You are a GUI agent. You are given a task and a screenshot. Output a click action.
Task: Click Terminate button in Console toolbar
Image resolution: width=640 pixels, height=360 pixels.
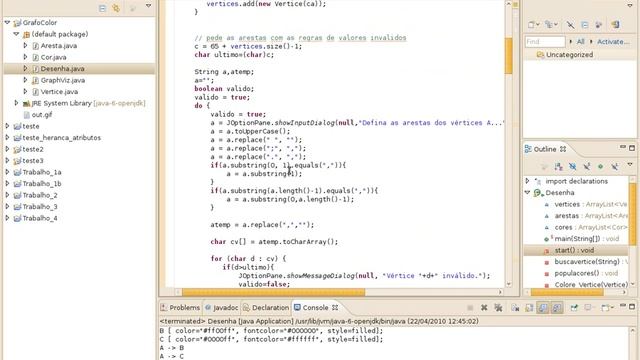coord(470,308)
